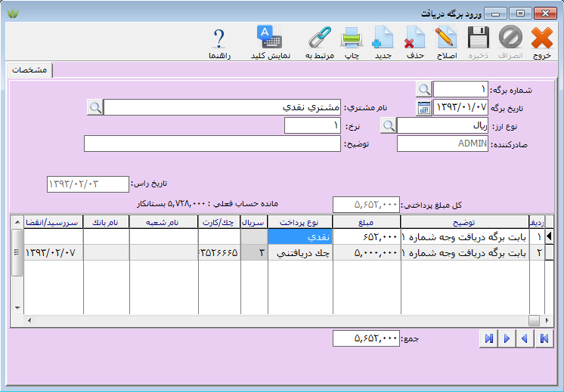The image size is (564, 392).
Task: Click the slip number search magnifier
Action: 424,90
